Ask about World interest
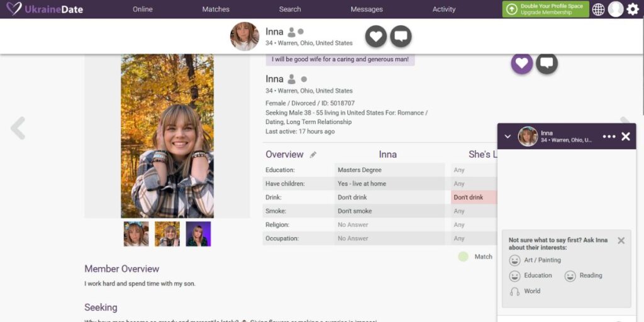The height and width of the screenshot is (322, 644). pos(532,291)
